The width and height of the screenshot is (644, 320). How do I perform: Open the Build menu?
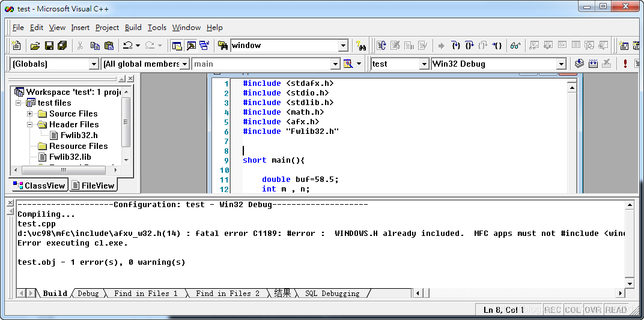[133, 28]
